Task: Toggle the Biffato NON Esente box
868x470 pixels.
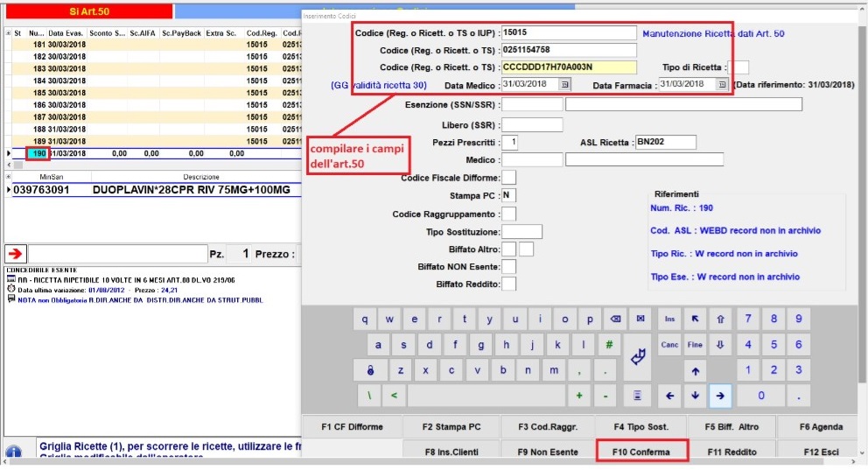Action: [x=508, y=267]
